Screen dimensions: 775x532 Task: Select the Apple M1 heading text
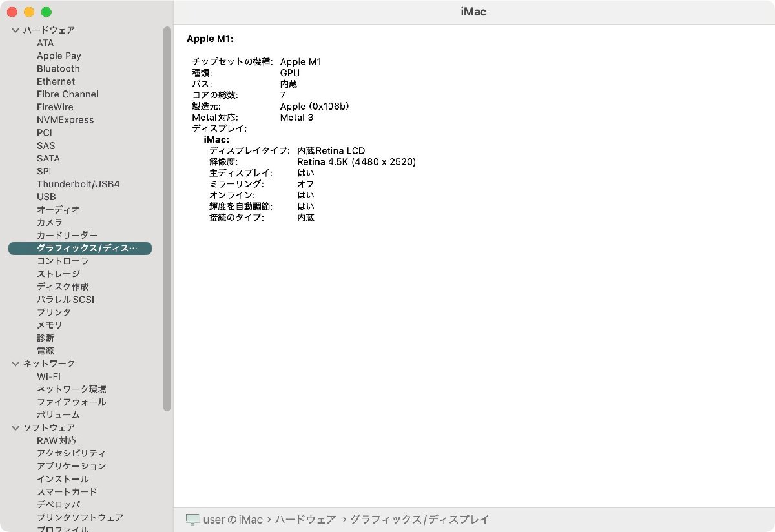pyautogui.click(x=210, y=39)
